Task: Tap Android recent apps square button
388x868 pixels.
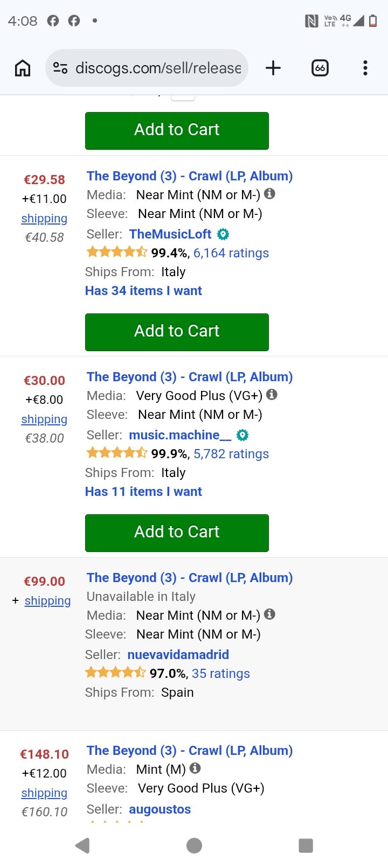Action: click(x=306, y=845)
